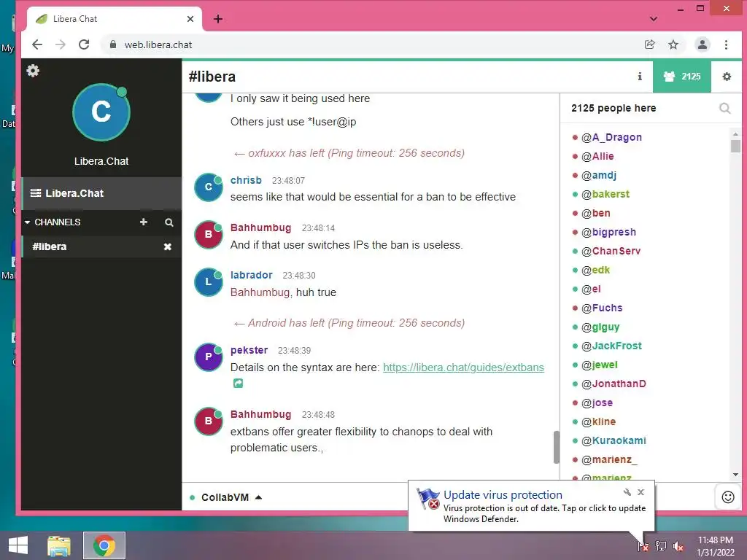Viewport: 747px width, 560px height.
Task: Select the Libera.Chat network entry
Action: coord(101,193)
